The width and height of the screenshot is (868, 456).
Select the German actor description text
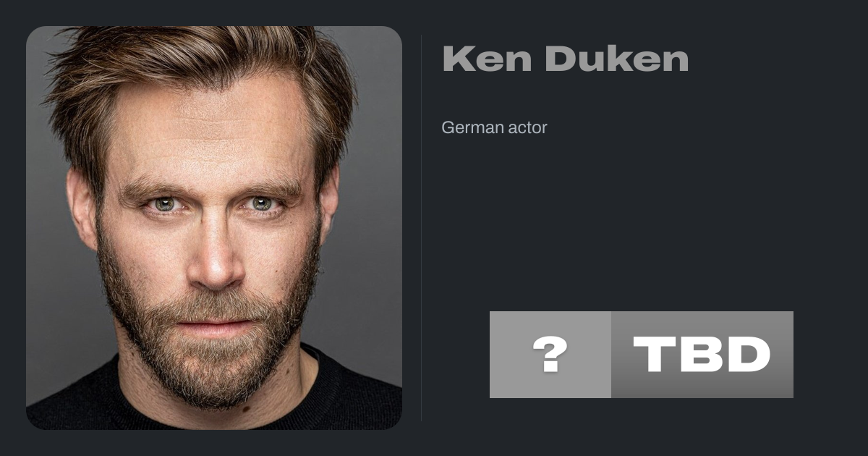(x=494, y=128)
